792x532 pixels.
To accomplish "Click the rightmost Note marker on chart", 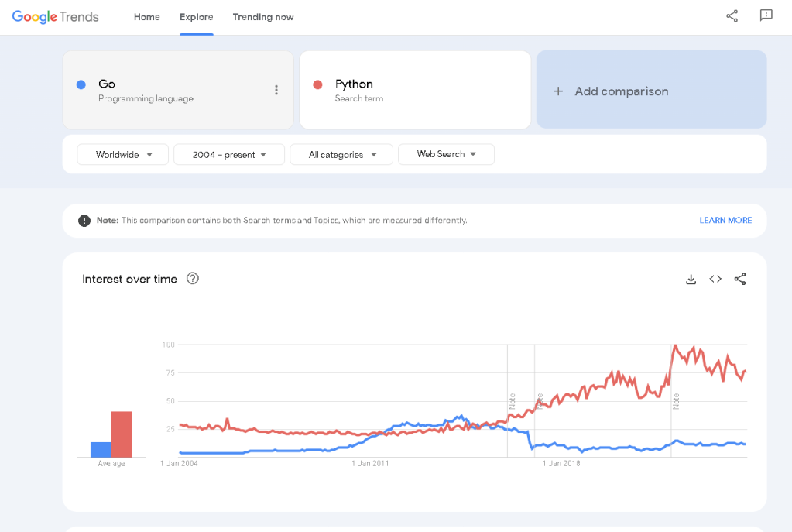I will click(677, 401).
